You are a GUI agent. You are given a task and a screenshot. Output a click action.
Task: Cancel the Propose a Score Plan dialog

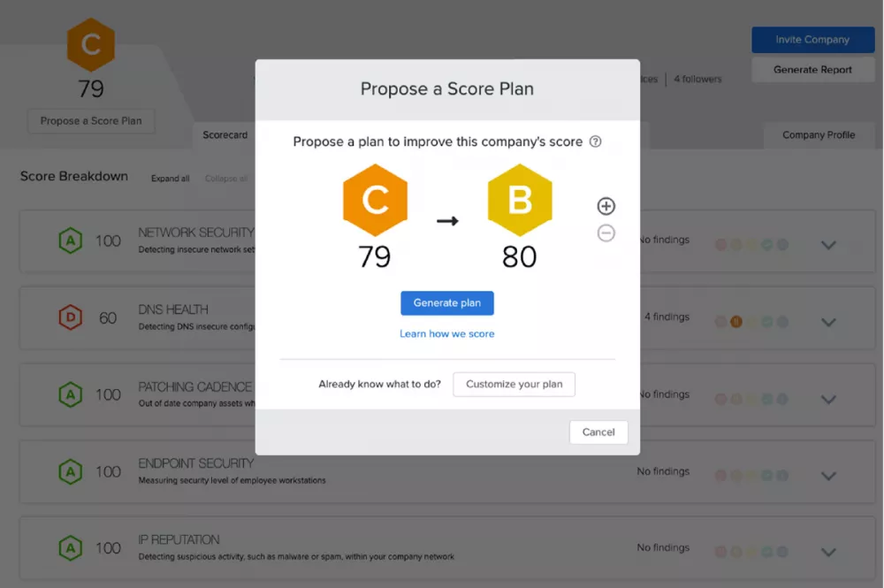[x=598, y=432]
